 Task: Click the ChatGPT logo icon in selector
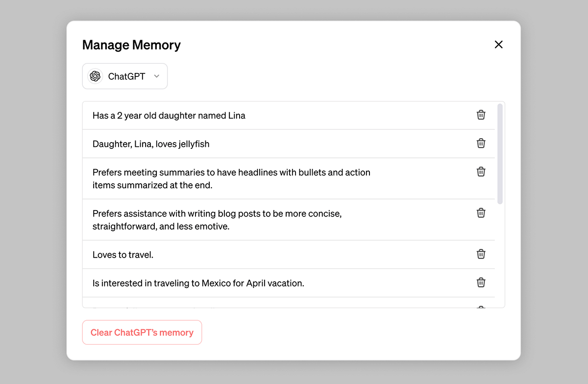95,76
